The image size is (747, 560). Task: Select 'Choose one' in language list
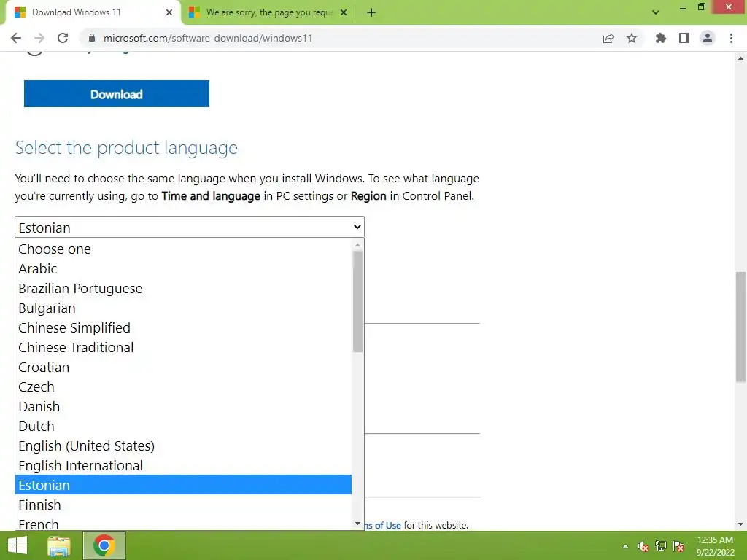click(x=183, y=249)
